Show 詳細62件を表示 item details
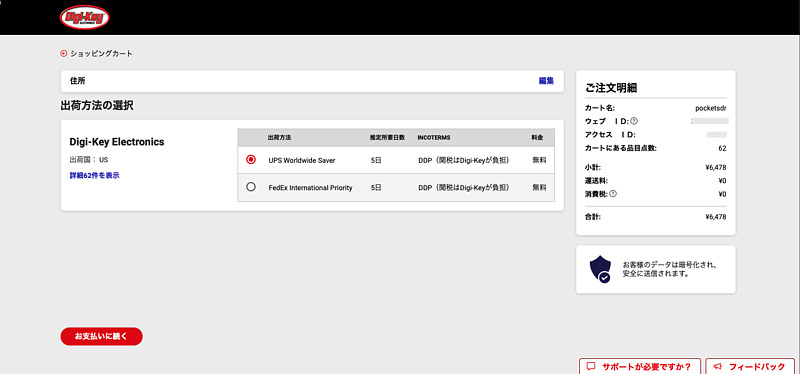 pos(94,176)
